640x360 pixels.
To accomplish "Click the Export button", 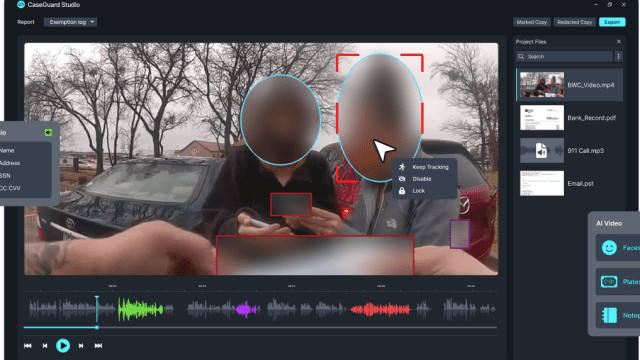I will (612, 22).
